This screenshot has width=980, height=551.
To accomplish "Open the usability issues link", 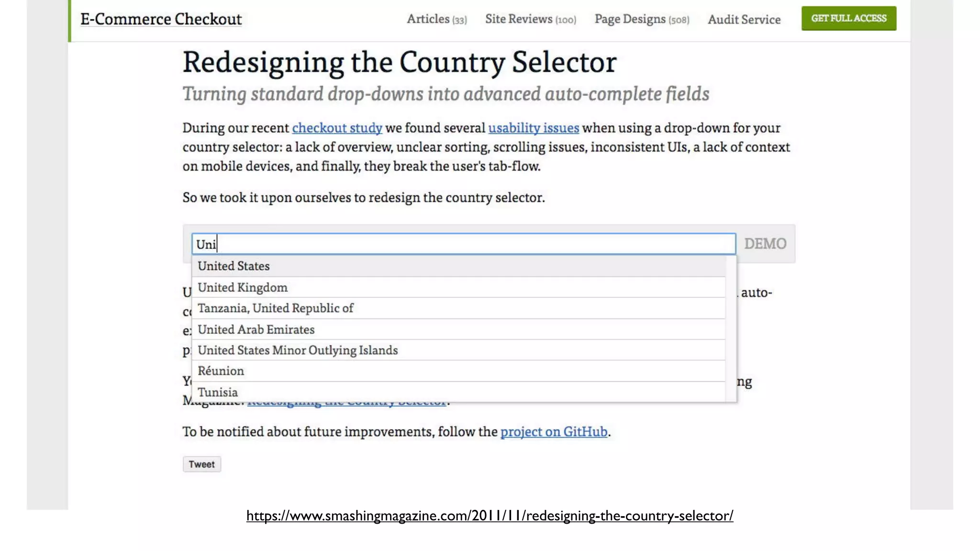I will (534, 128).
